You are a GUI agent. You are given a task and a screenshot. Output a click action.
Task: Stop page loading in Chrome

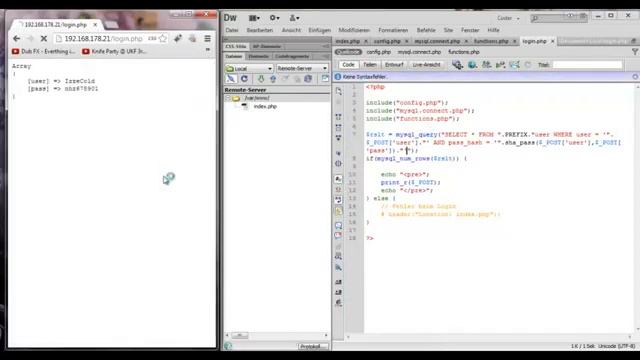point(44,38)
